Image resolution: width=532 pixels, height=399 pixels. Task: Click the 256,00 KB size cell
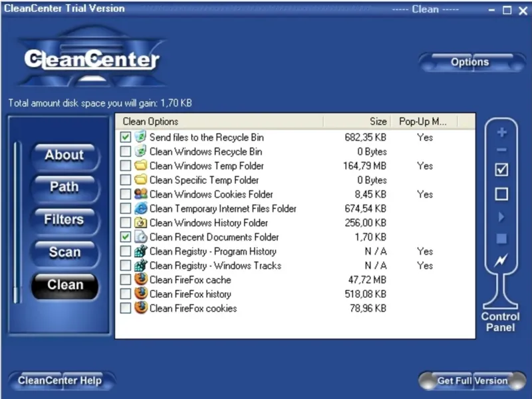point(365,223)
